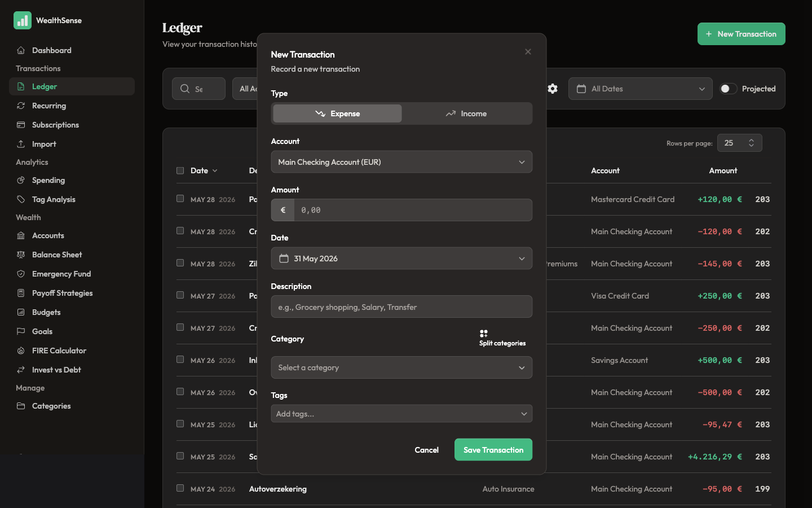This screenshot has width=812, height=508.
Task: Open Categories under Manage
Action: point(72,406)
